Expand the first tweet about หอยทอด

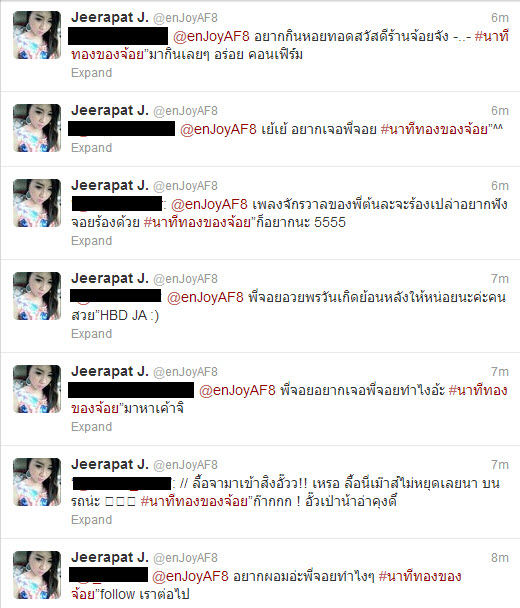(92, 73)
